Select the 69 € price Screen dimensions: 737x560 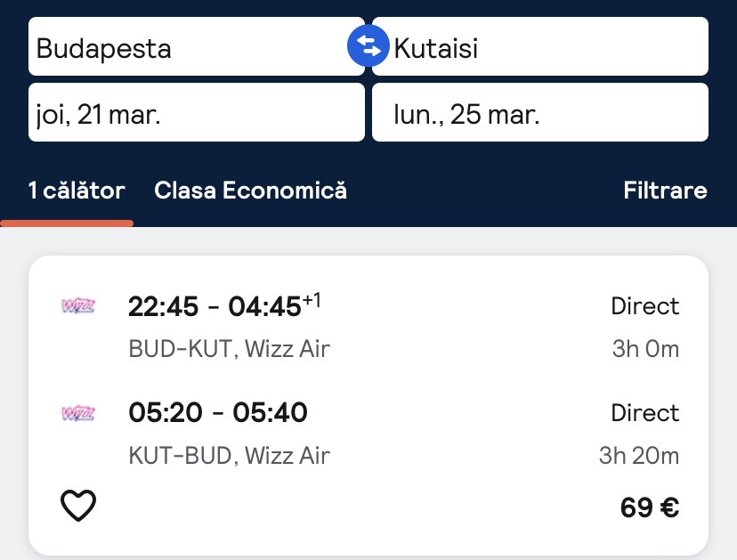[x=650, y=508]
